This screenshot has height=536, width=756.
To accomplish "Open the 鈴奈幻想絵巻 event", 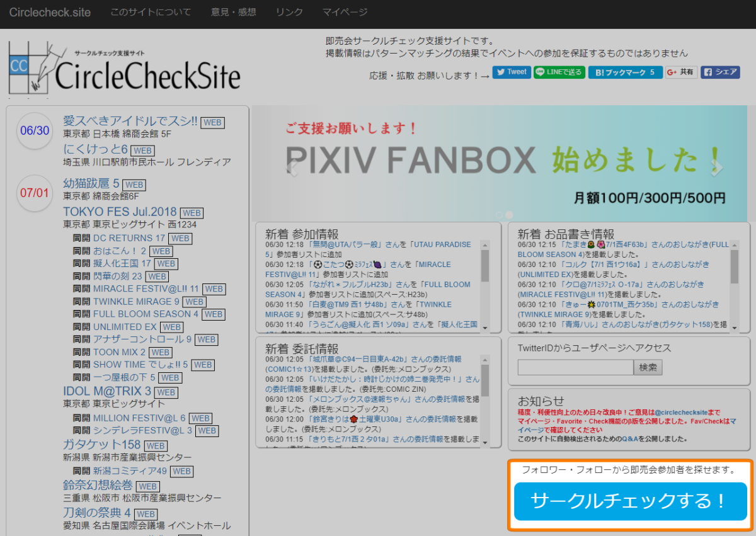I will coord(98,485).
